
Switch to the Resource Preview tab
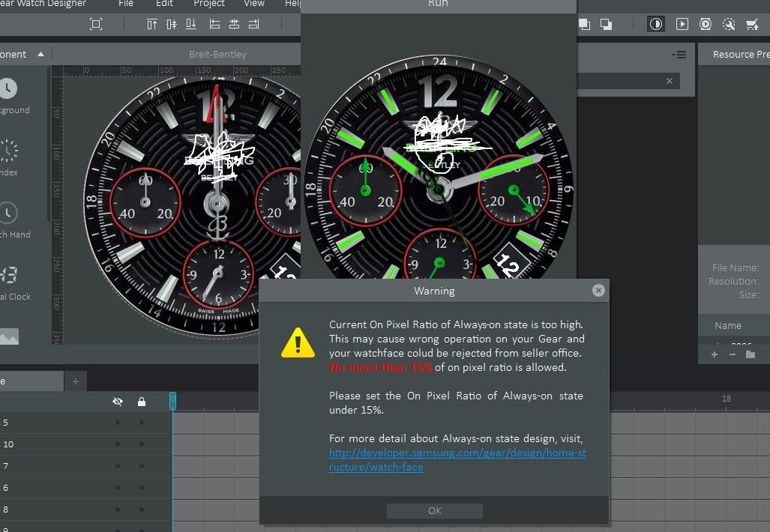pos(741,55)
